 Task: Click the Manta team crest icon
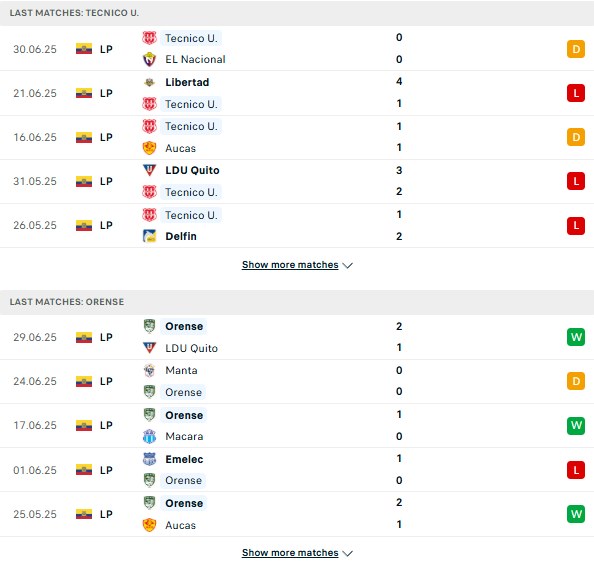(x=149, y=370)
